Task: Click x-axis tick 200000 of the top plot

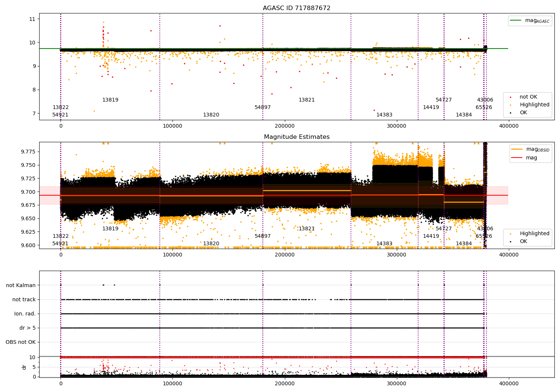Action: tap(284, 126)
